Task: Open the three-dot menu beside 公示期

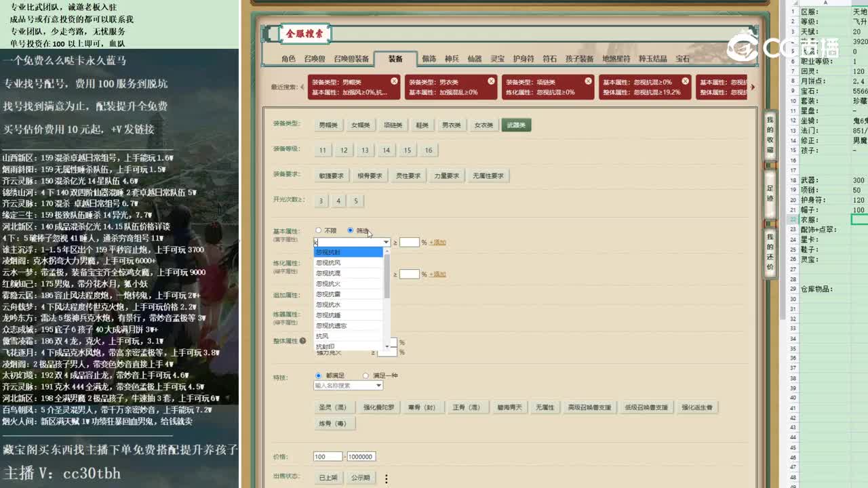Action: click(386, 478)
